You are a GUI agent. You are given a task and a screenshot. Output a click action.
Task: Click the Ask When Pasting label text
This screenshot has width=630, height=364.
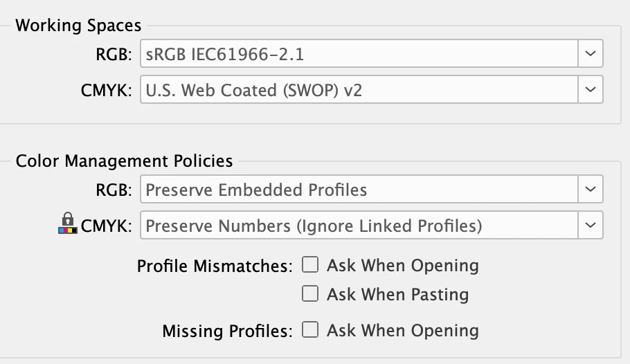pyautogui.click(x=397, y=294)
